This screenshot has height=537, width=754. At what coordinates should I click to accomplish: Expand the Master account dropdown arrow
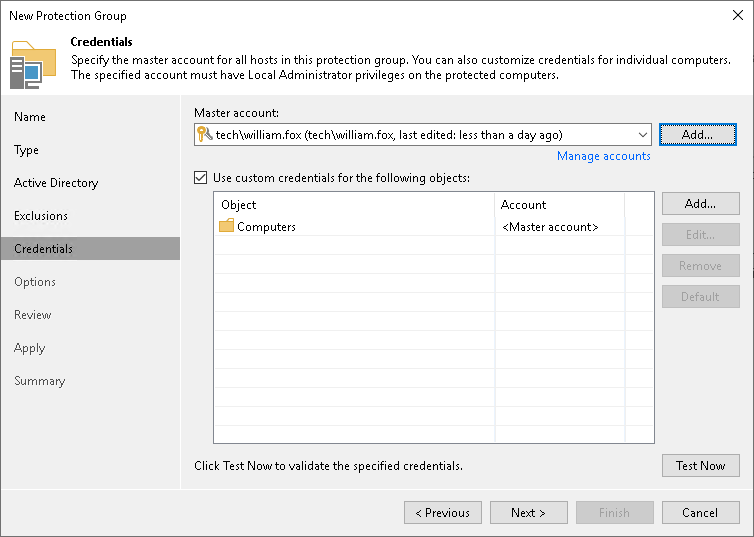(x=642, y=134)
